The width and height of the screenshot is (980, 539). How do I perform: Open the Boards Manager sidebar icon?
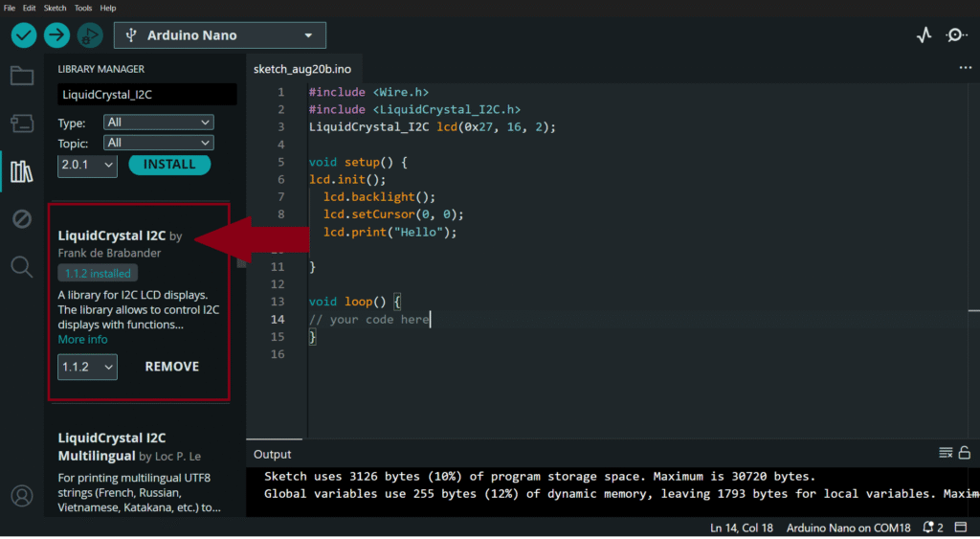pyautogui.click(x=21, y=124)
